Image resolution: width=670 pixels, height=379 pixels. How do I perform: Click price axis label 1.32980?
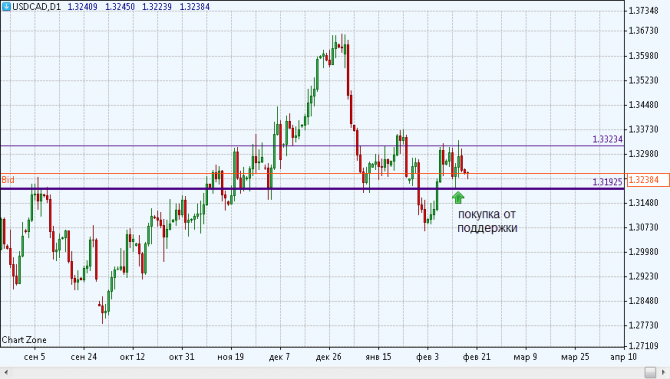644,154
